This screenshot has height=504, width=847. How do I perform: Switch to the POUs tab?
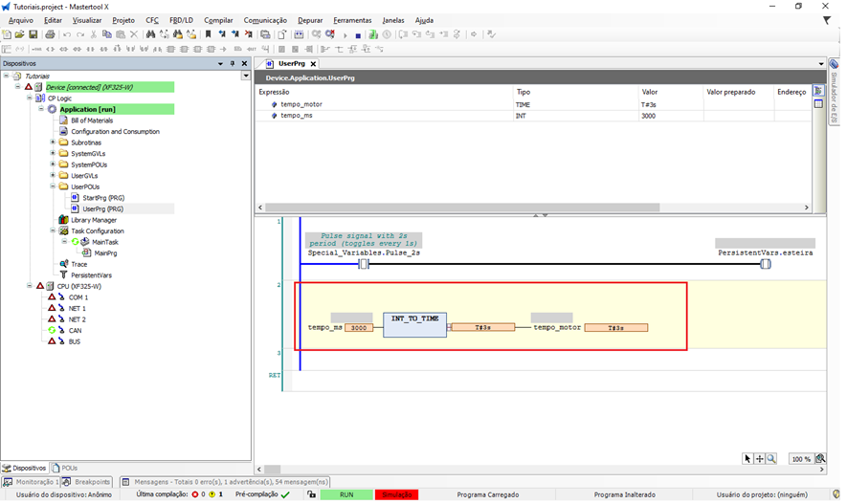pos(65,468)
